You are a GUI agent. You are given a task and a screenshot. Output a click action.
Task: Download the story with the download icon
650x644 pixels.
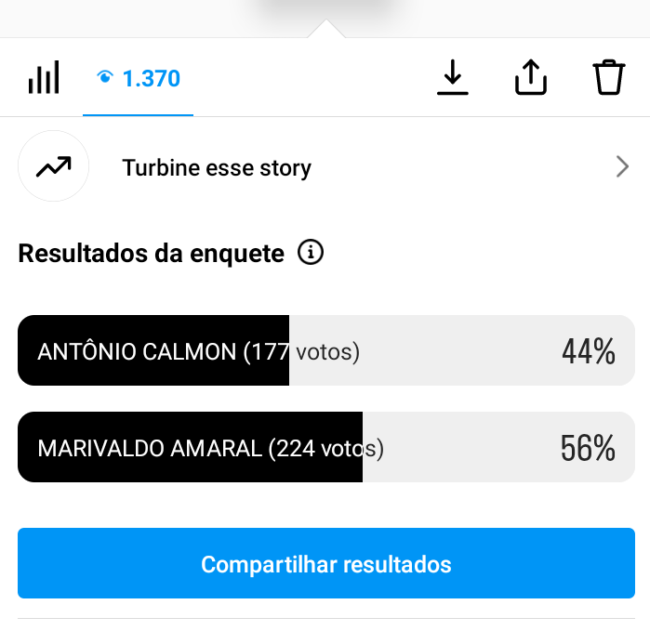(x=453, y=78)
